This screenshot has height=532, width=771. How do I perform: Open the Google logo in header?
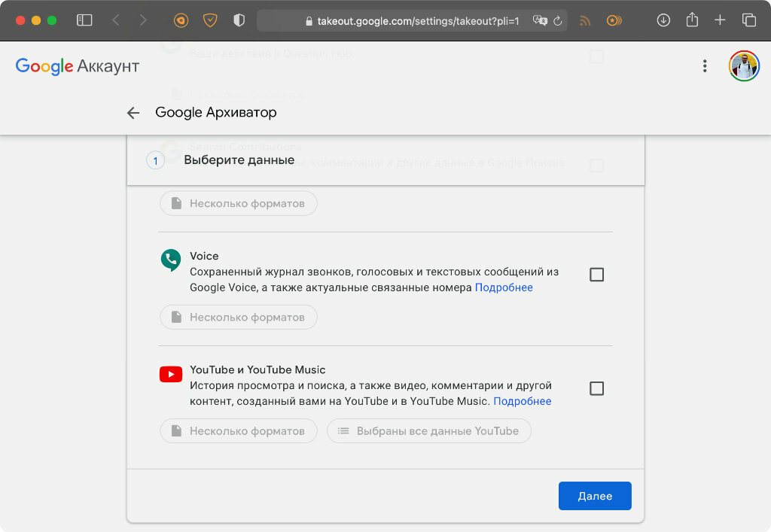44,65
